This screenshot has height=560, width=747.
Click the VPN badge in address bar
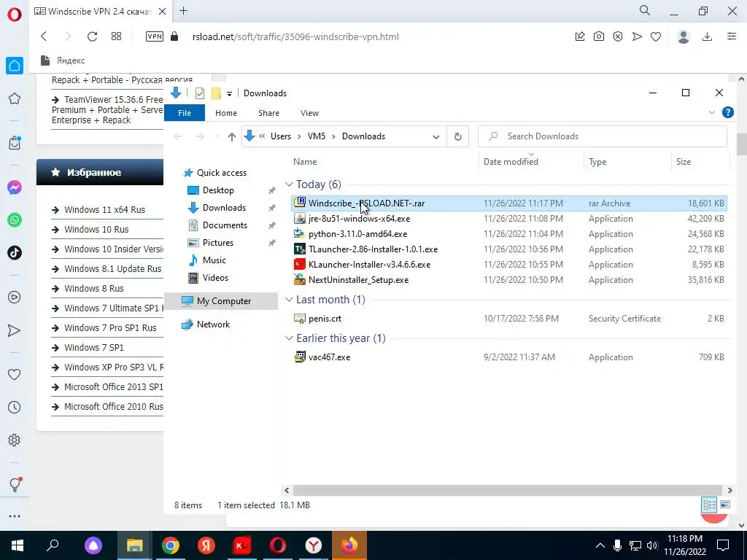[155, 36]
